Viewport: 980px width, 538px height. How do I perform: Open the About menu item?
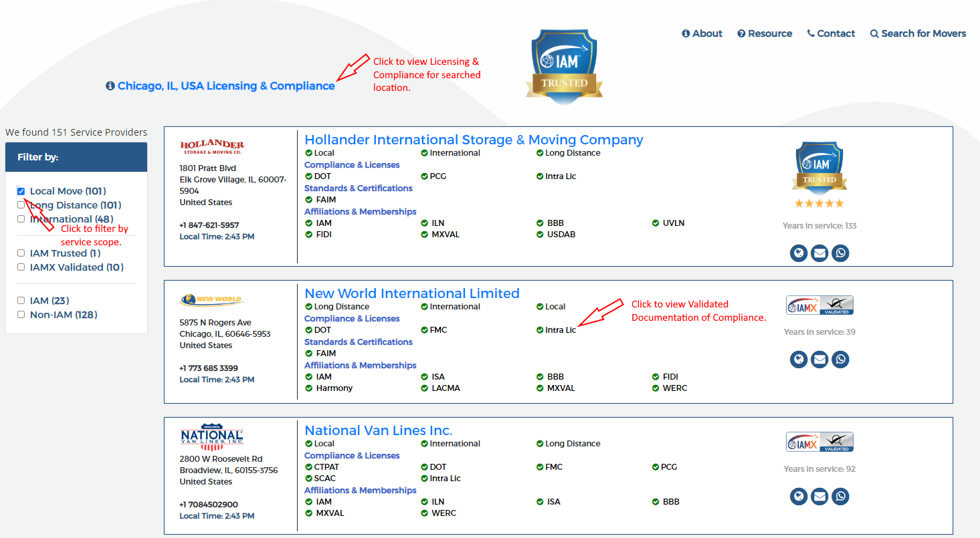pos(702,33)
